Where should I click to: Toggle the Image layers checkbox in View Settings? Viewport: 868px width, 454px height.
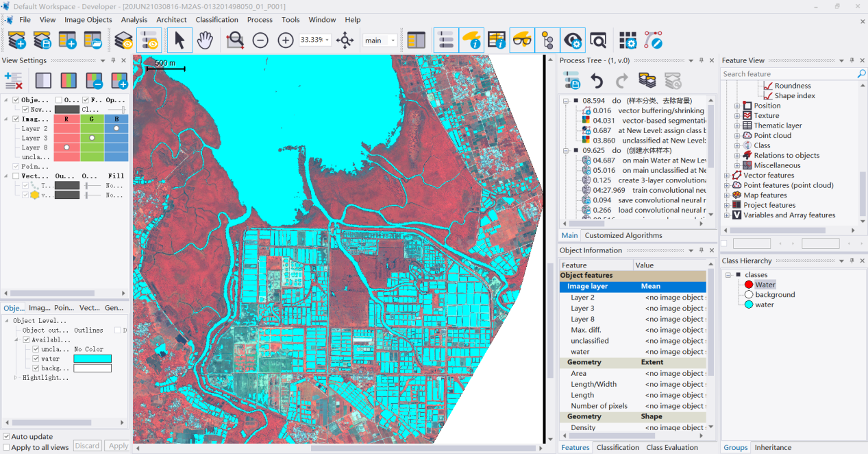point(16,119)
